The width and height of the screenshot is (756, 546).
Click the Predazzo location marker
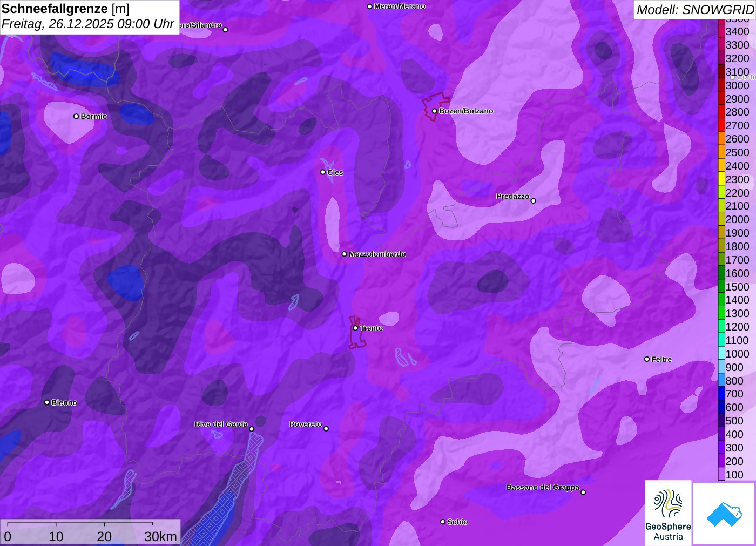[x=534, y=201]
